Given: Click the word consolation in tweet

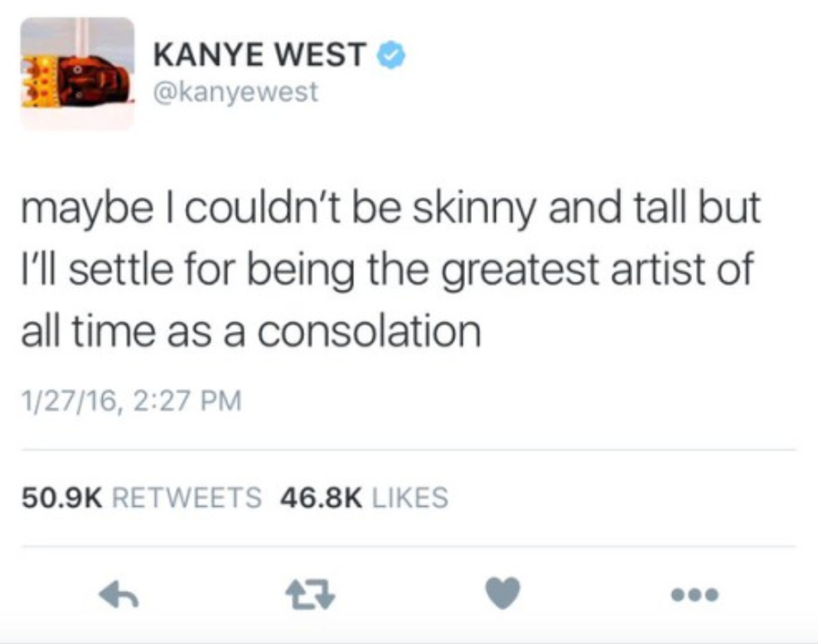Looking at the screenshot, I should [x=369, y=331].
